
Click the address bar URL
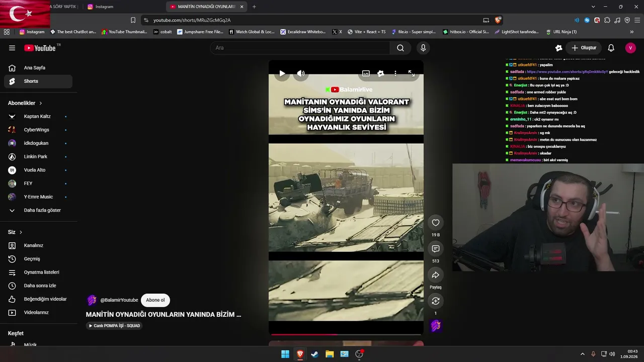point(192,20)
